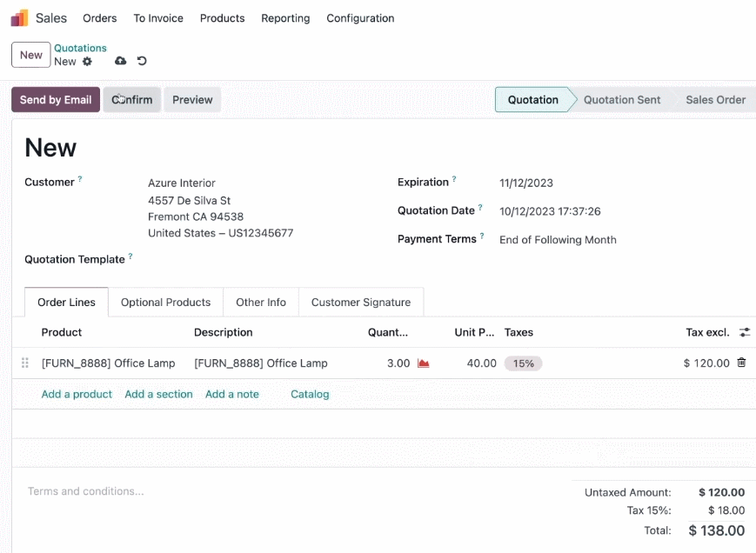Image resolution: width=756 pixels, height=553 pixels.
Task: Select the Sales Order status stage
Action: [715, 100]
